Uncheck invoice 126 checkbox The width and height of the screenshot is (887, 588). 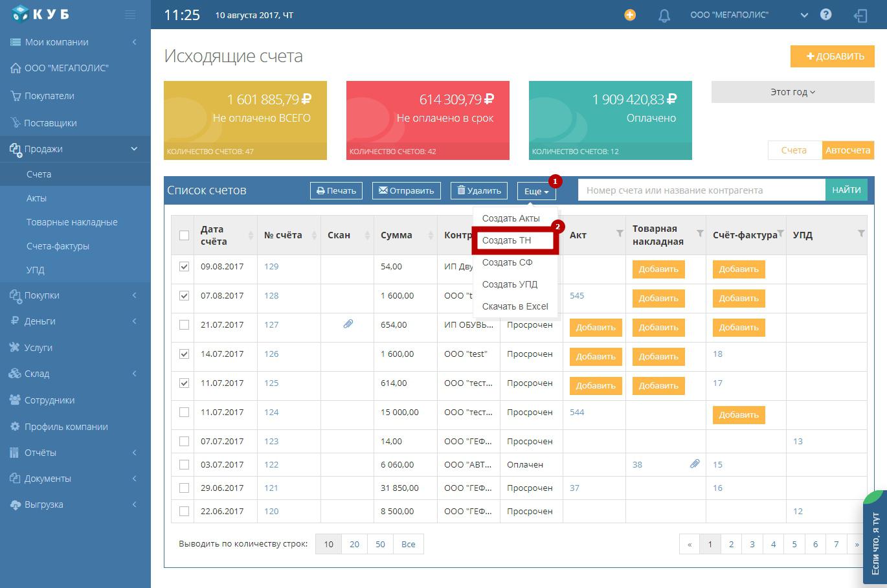(184, 354)
